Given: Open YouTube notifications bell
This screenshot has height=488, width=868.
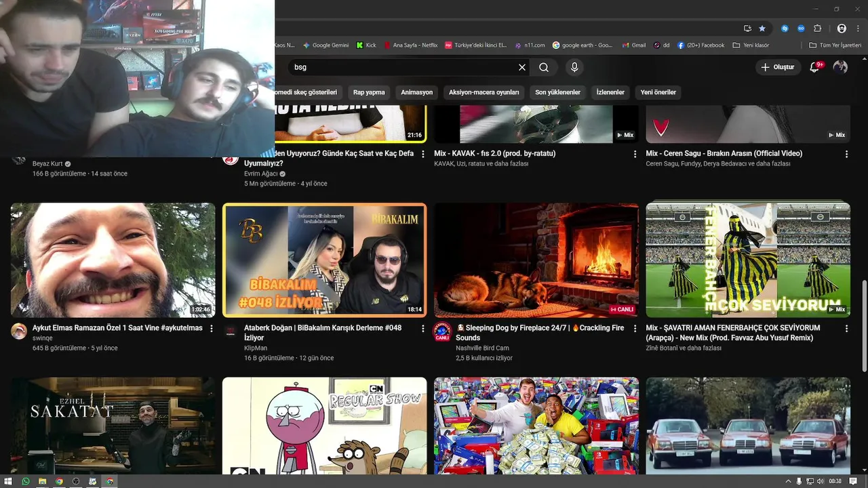Looking at the screenshot, I should click(x=816, y=66).
